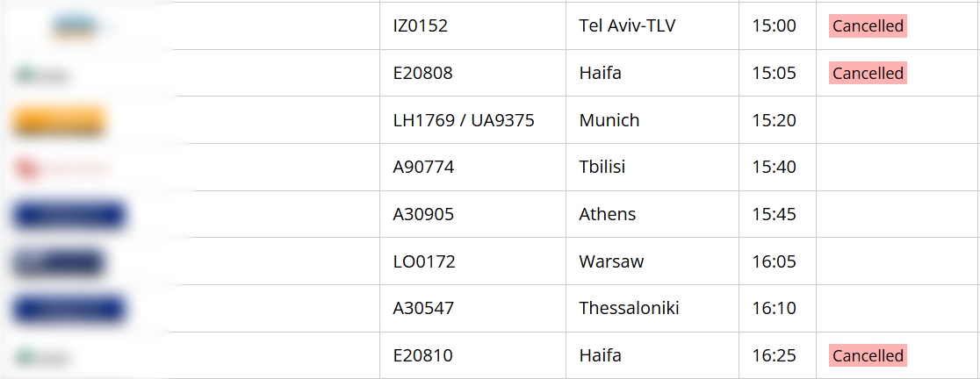Image resolution: width=980 pixels, height=379 pixels.
Task: Click 15:40 time for Tbilisi flight
Action: tap(774, 167)
